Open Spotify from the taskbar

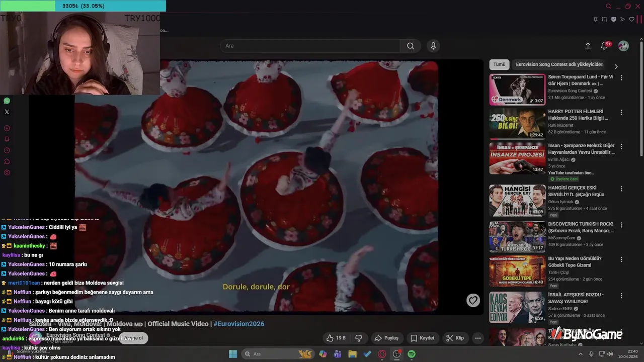(412, 354)
